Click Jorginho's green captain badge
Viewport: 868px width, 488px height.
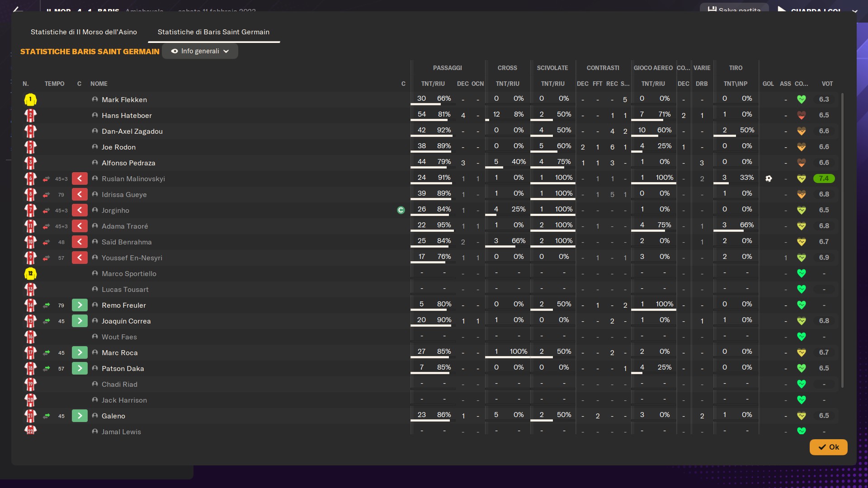tap(401, 210)
